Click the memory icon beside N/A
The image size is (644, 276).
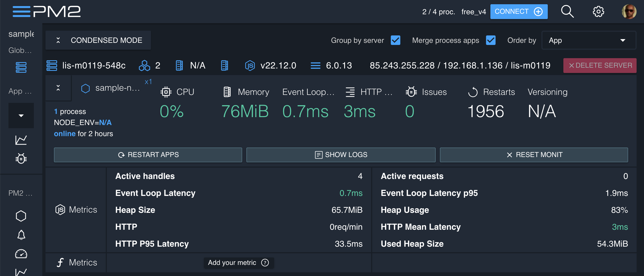point(179,66)
